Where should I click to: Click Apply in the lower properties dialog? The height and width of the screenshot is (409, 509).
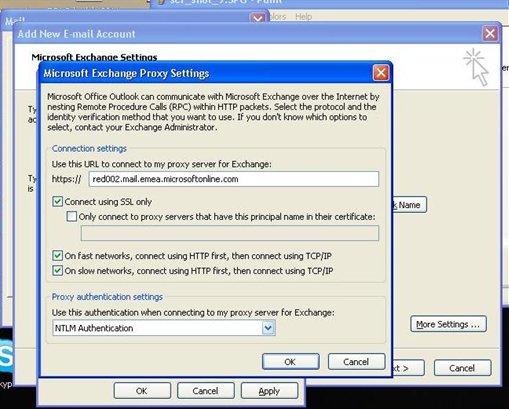coord(269,391)
